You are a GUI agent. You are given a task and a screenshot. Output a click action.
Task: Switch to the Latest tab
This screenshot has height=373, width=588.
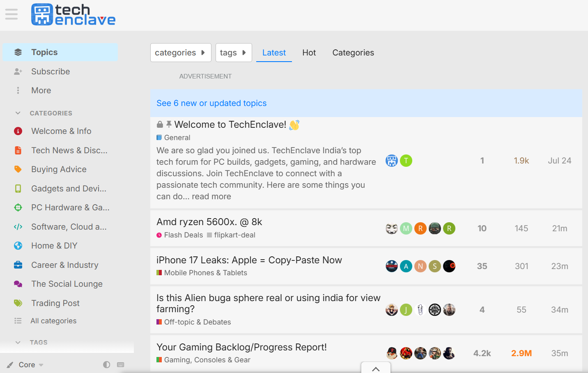274,53
